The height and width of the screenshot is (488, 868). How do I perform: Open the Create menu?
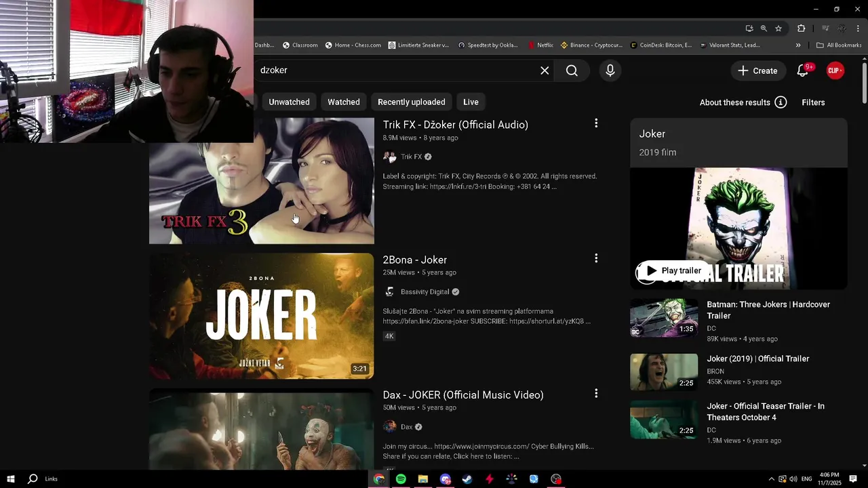pyautogui.click(x=757, y=70)
